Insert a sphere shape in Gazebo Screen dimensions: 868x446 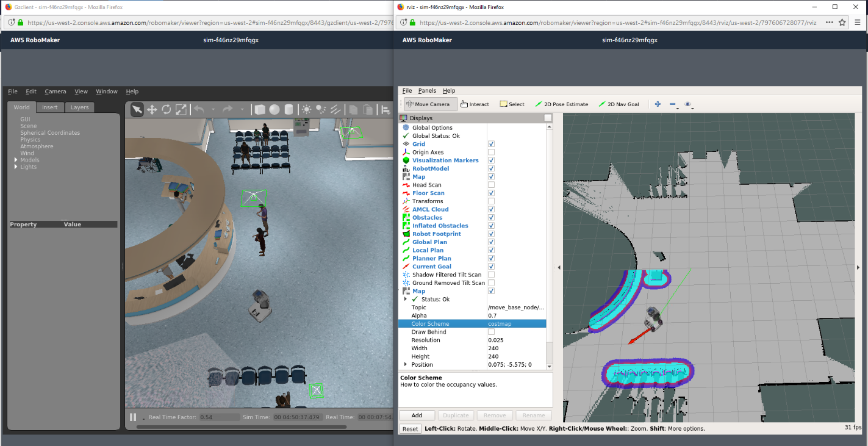[275, 109]
